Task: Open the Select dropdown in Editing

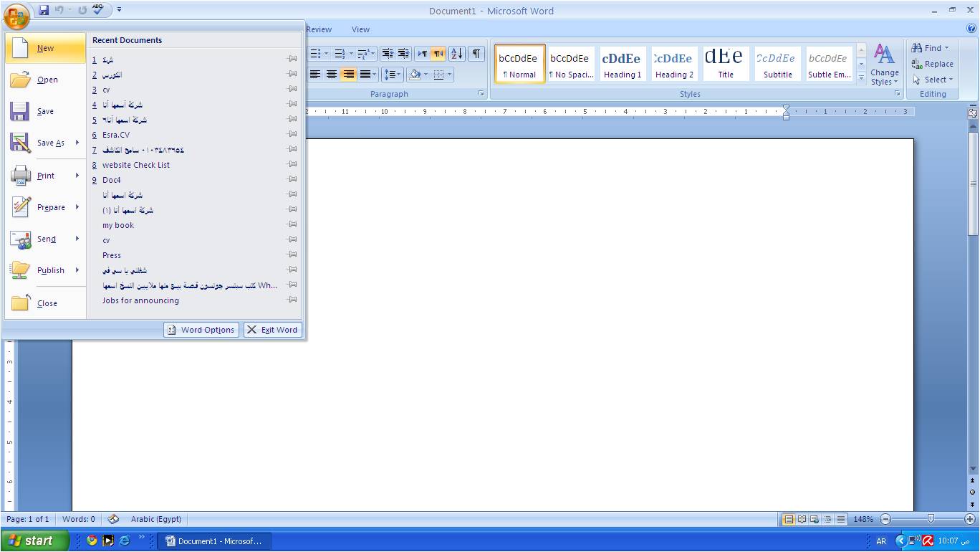Action: tap(932, 80)
